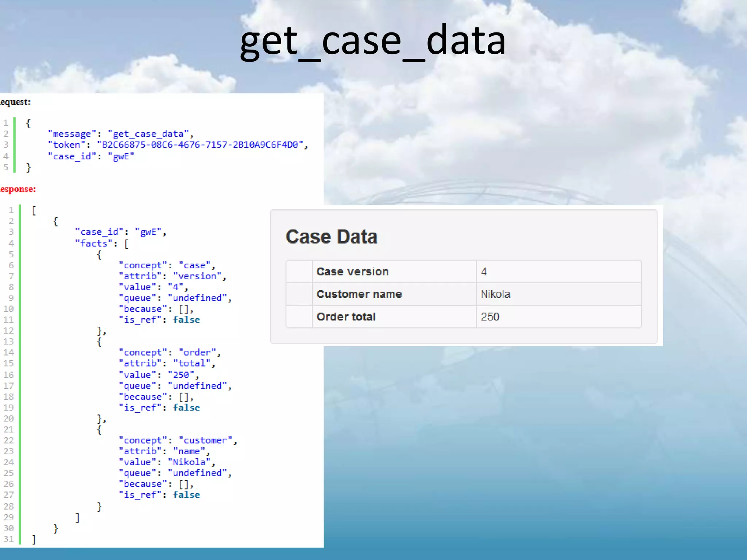This screenshot has width=747, height=560.
Task: Click line number 5 in the request
Action: pos(6,167)
